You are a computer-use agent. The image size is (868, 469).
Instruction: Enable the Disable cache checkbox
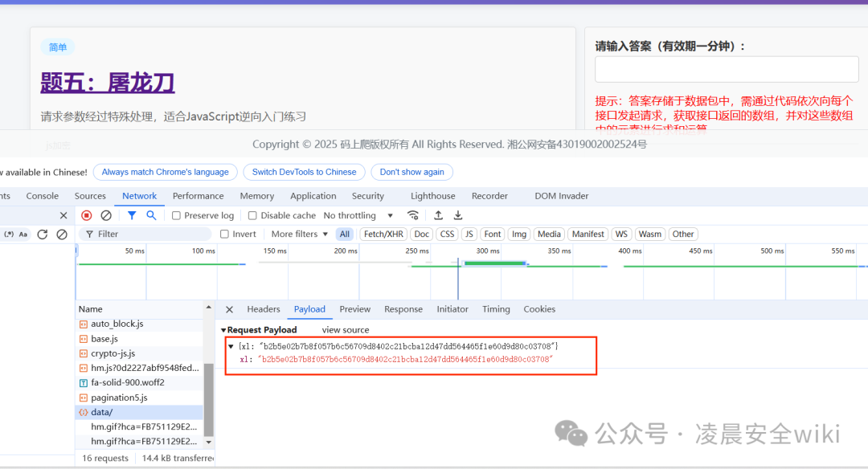pos(252,216)
